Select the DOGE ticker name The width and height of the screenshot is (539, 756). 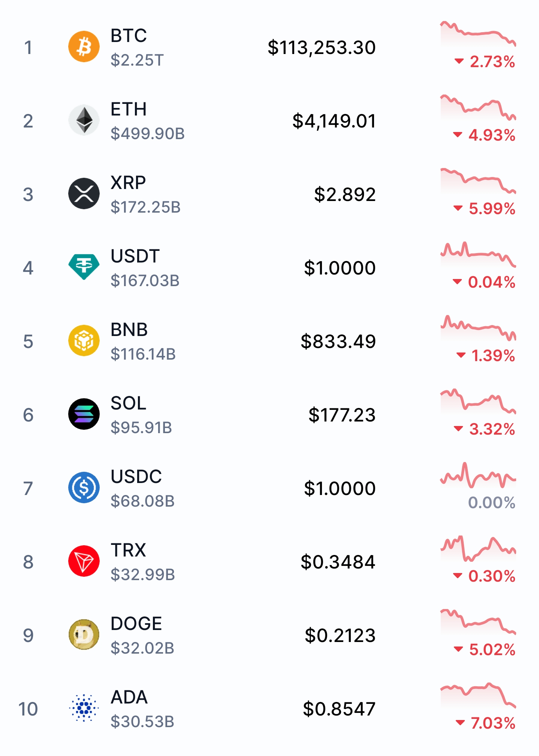pos(136,624)
